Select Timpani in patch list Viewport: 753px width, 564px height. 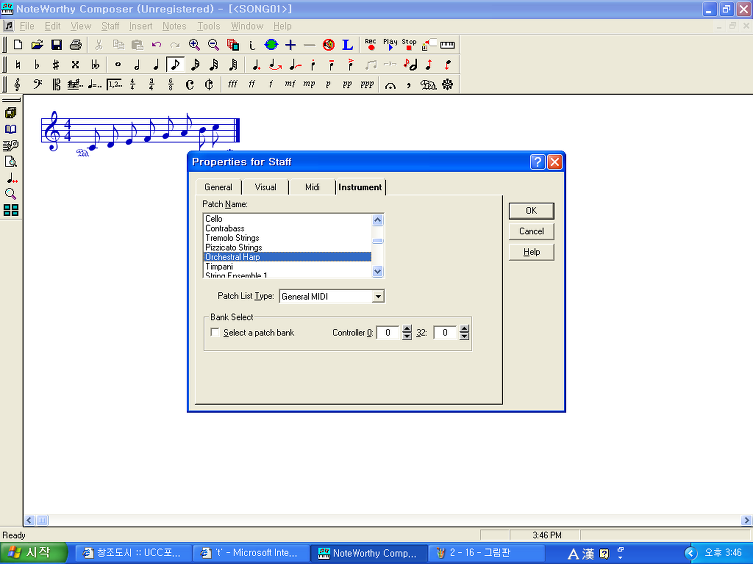tap(287, 267)
